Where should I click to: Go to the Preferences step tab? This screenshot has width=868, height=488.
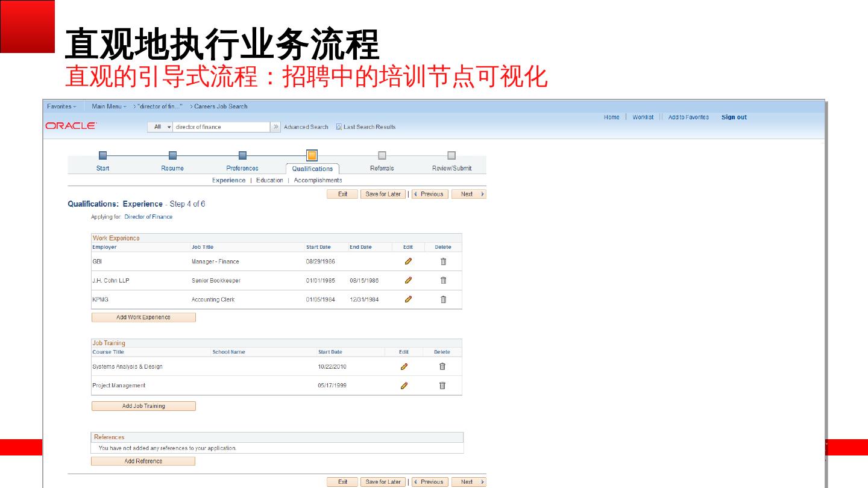click(242, 168)
